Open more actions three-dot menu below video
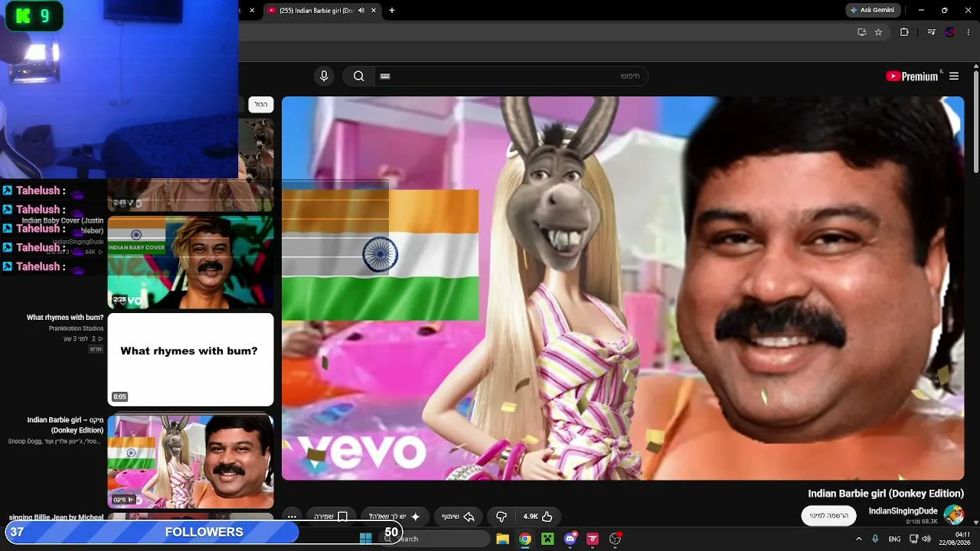 click(292, 517)
